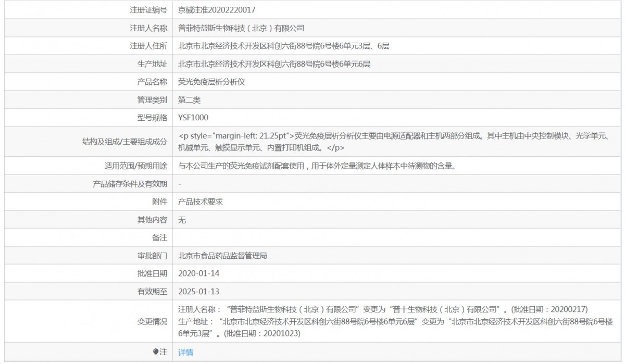Click the 适用范围/预期用途 label
The height and width of the screenshot is (364, 625).
pyautogui.click(x=136, y=166)
